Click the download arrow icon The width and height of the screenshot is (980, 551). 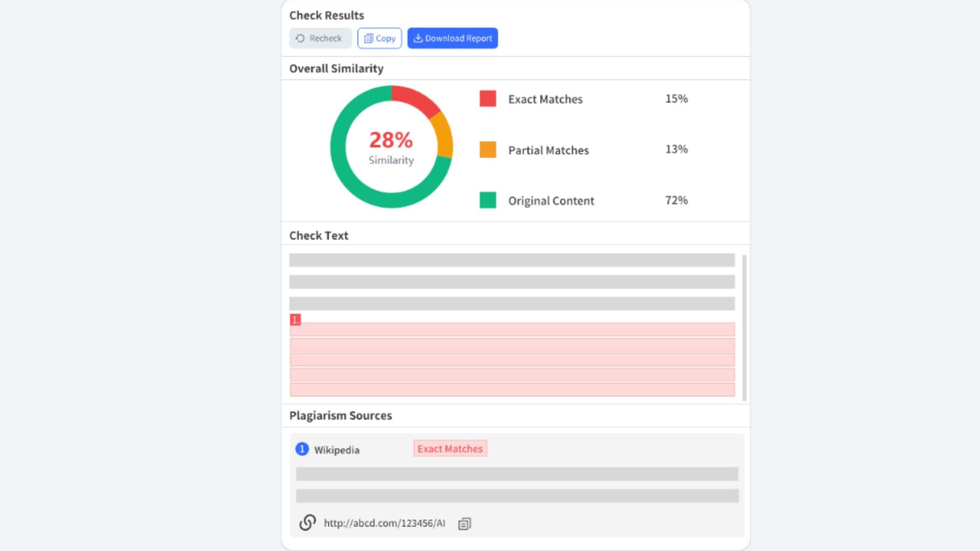tap(418, 38)
